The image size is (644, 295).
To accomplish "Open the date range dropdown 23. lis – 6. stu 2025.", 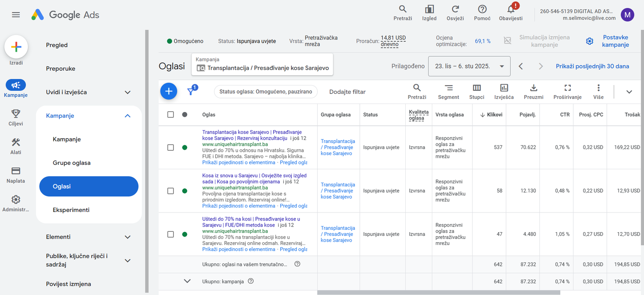I will pyautogui.click(x=469, y=66).
